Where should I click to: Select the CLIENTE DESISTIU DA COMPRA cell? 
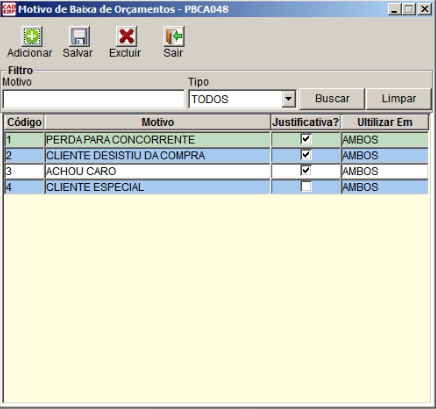pyautogui.click(x=157, y=155)
